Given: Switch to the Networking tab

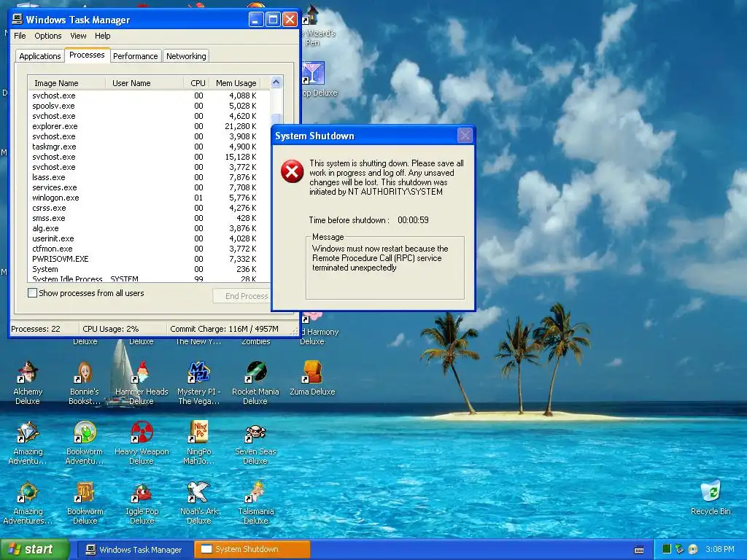Looking at the screenshot, I should pos(186,56).
